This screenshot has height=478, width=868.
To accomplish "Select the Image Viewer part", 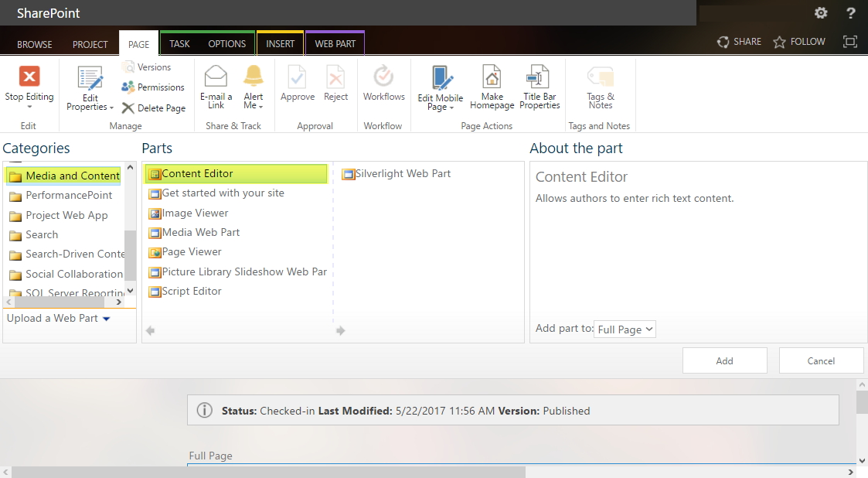I will pyautogui.click(x=189, y=213).
